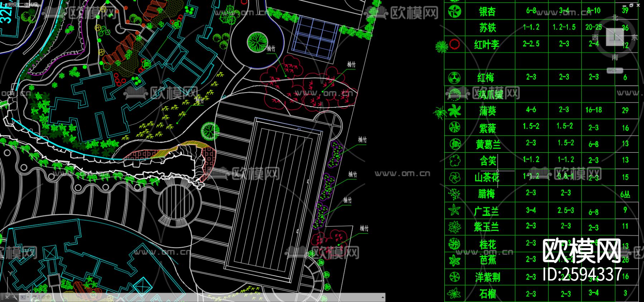Select the 红梅 legend symbol
Screen dimensions: 644x302
pyautogui.click(x=455, y=77)
